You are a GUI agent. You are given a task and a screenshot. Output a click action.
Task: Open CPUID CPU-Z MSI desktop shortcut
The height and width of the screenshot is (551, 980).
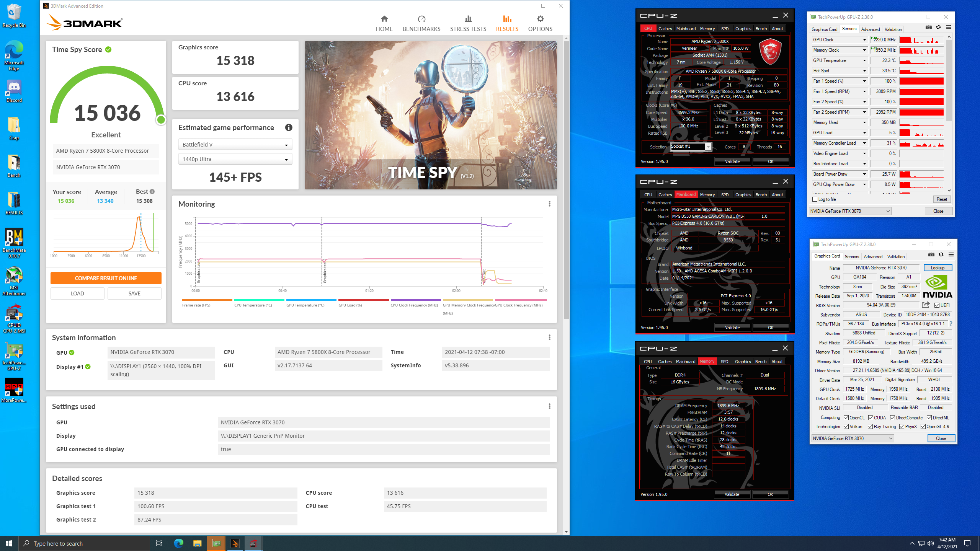tap(14, 318)
